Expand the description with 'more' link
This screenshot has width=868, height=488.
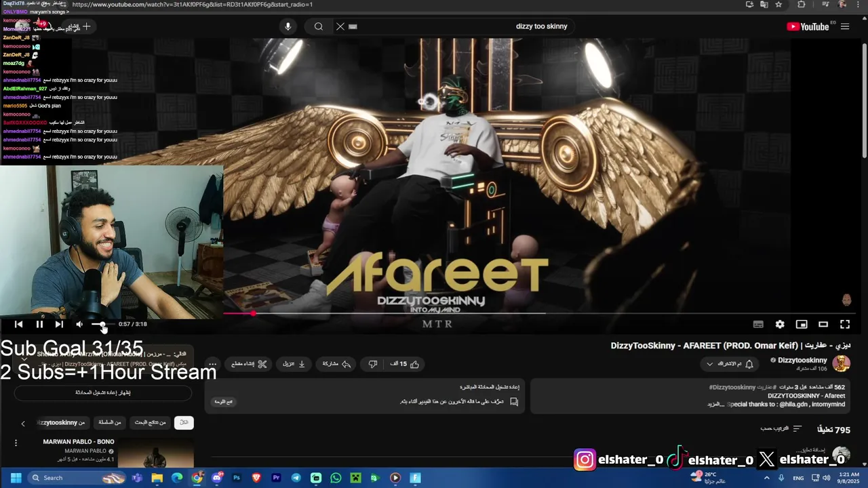(x=717, y=404)
